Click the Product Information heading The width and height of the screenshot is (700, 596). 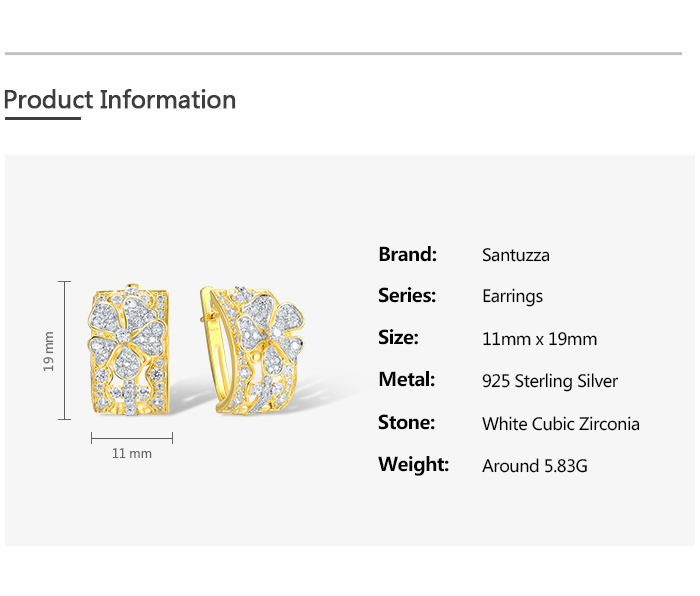point(120,100)
